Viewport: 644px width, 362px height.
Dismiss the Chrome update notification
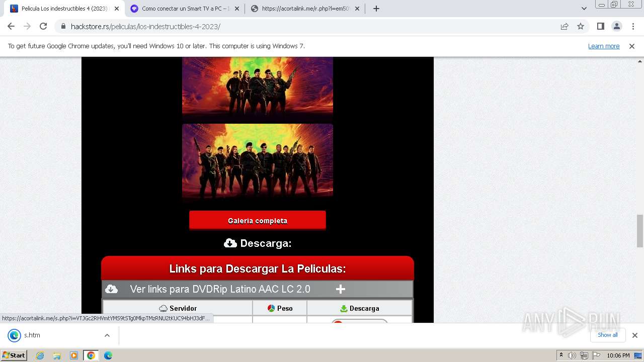(632, 46)
